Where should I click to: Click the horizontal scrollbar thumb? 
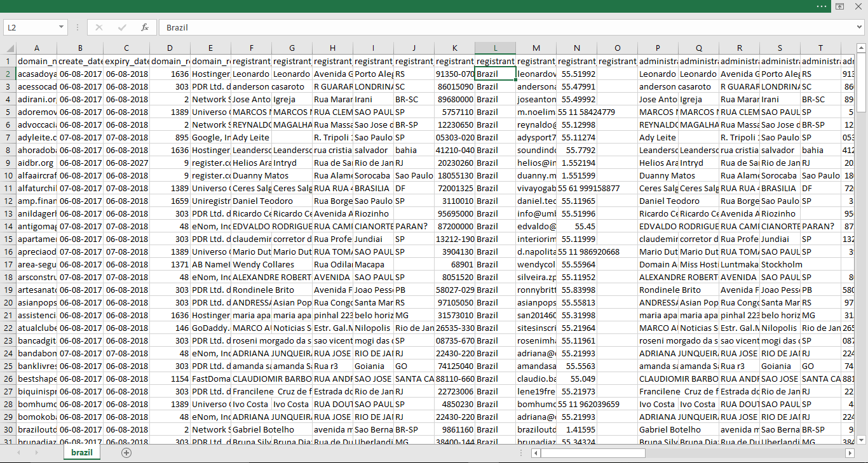(x=593, y=453)
